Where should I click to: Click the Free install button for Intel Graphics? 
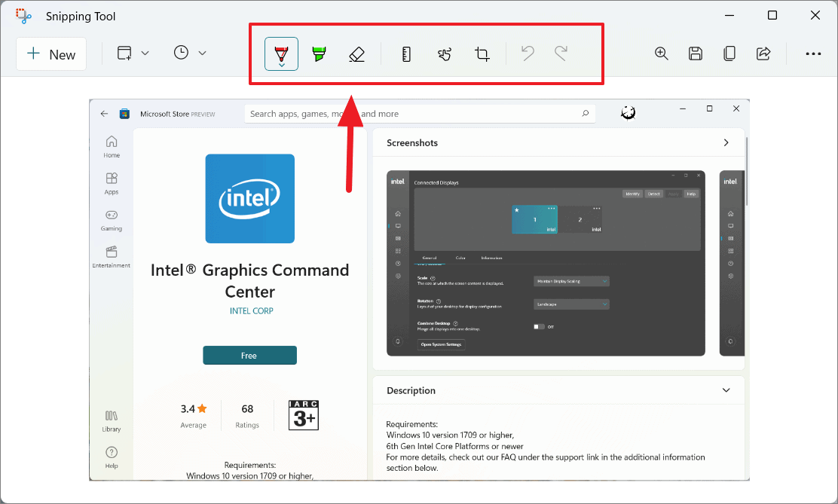click(x=249, y=355)
